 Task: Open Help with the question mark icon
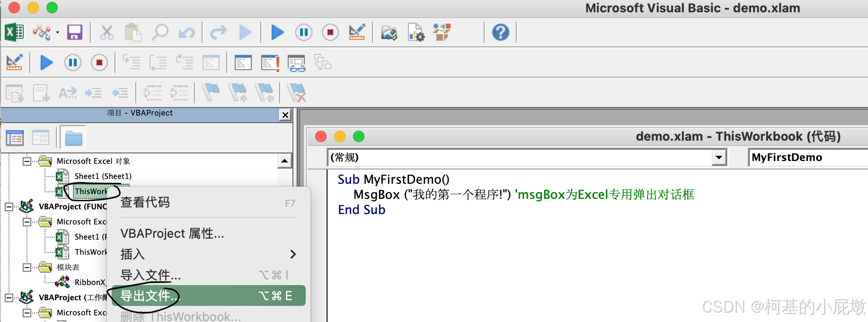(500, 32)
